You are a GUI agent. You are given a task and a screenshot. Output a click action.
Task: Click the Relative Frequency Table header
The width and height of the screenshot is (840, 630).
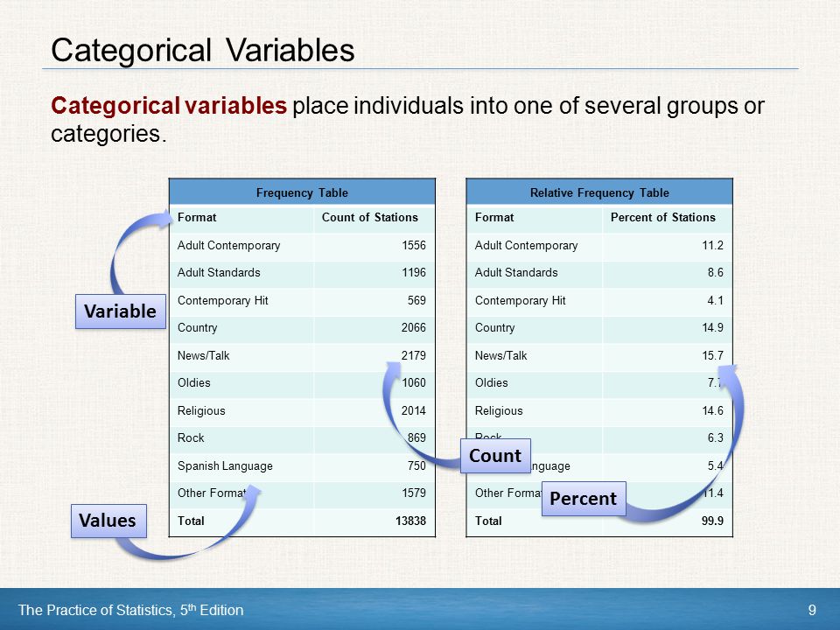tap(599, 192)
